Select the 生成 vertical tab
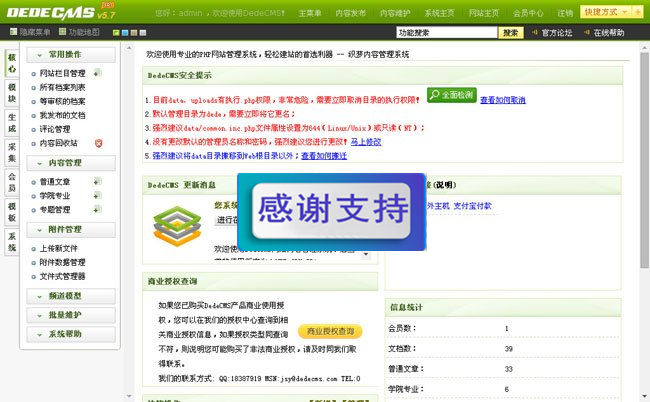Image resolution: width=650 pixels, height=402 pixels. [x=12, y=123]
